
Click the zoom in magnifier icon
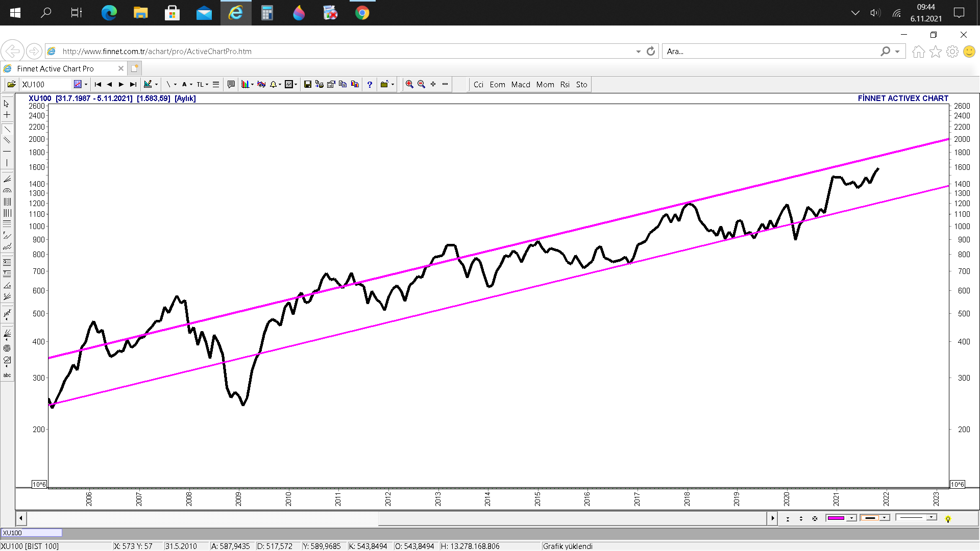[x=409, y=84]
